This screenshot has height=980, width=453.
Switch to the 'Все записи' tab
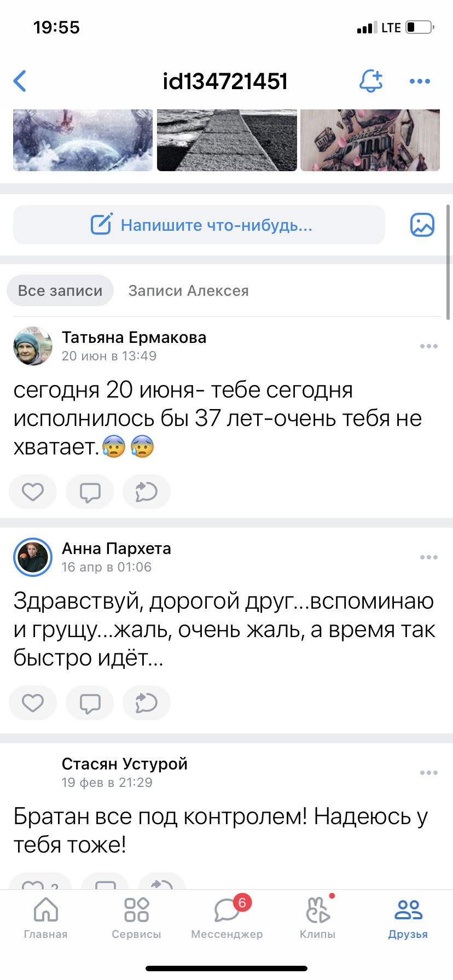tap(60, 290)
